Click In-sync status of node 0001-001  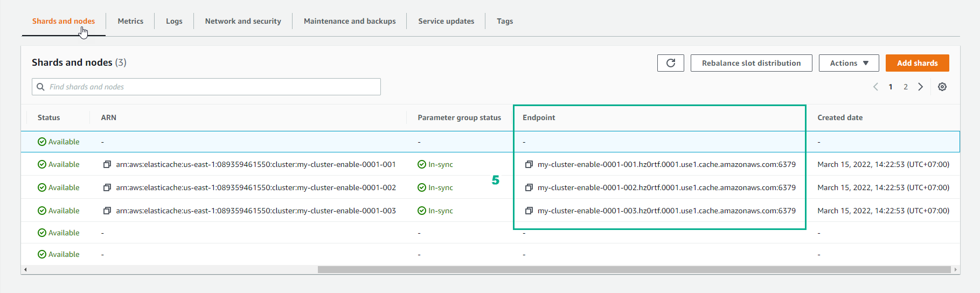tap(435, 164)
